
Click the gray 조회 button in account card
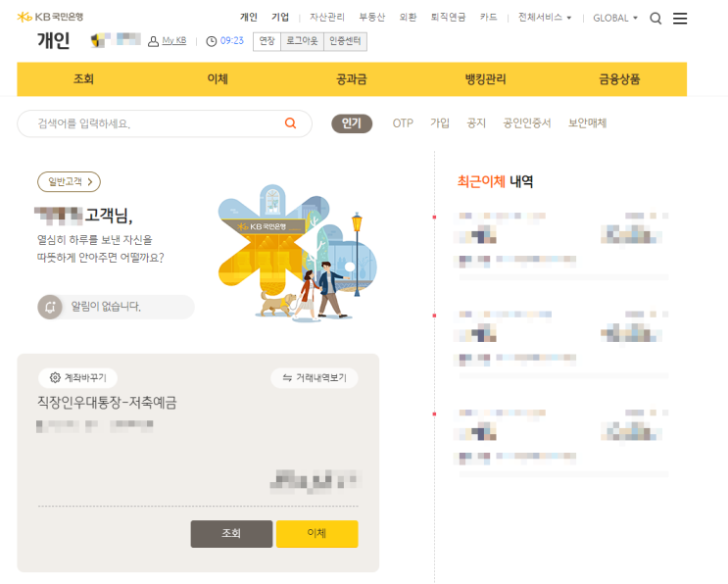click(x=231, y=533)
